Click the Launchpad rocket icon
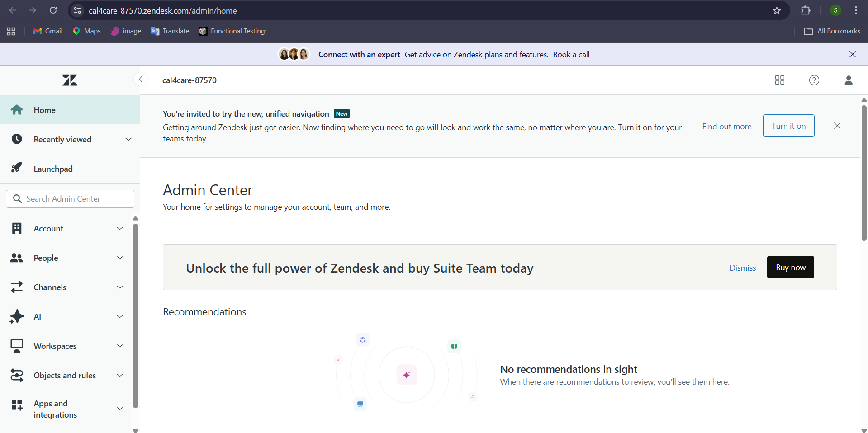The height and width of the screenshot is (433, 868). [x=17, y=168]
